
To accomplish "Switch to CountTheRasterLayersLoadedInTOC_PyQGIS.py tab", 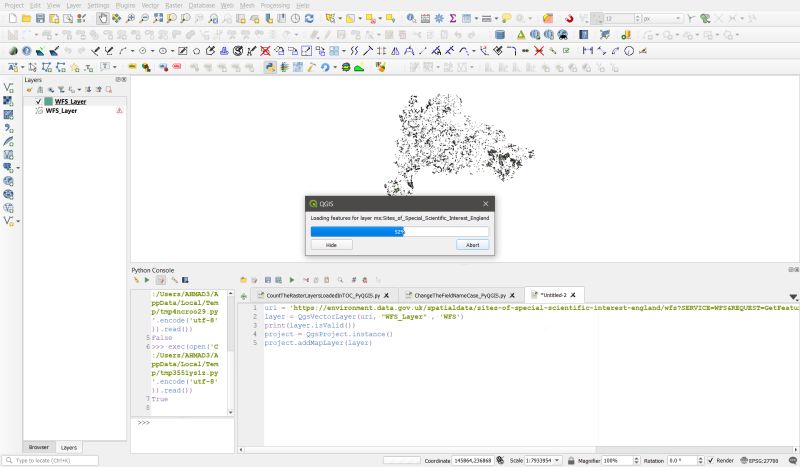I will [323, 296].
